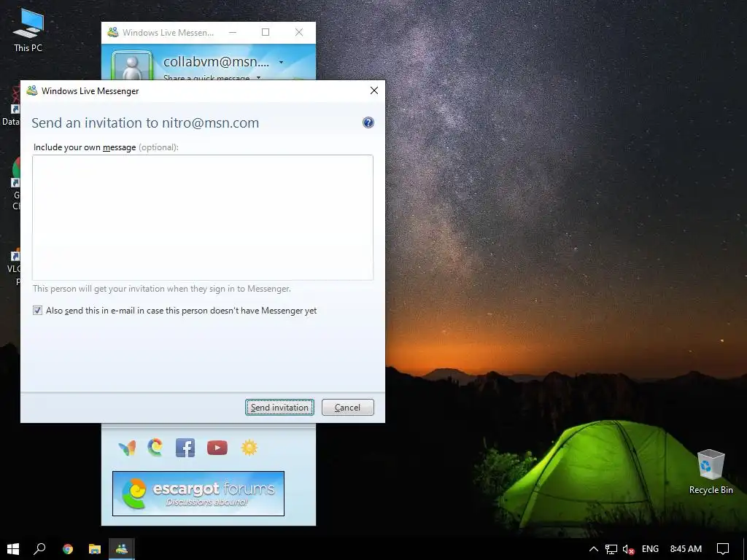Click the muted volume tray icon
Viewport: 747px width, 560px height.
[x=628, y=549]
